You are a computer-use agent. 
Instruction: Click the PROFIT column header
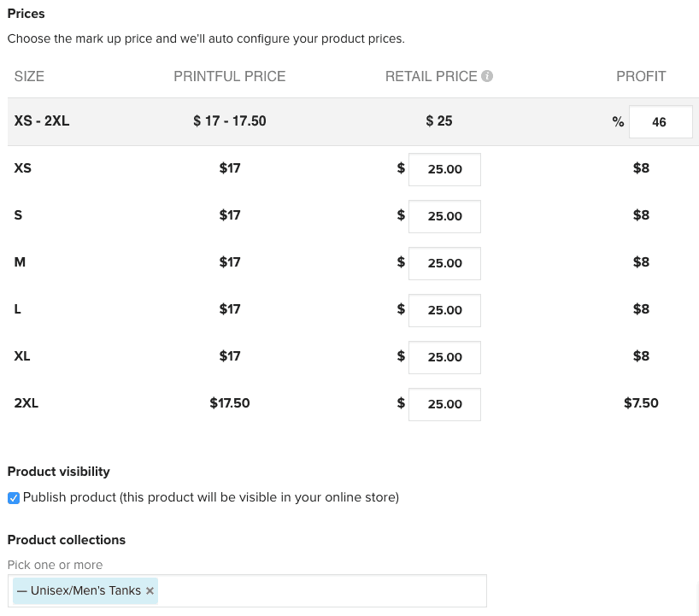pos(641,77)
